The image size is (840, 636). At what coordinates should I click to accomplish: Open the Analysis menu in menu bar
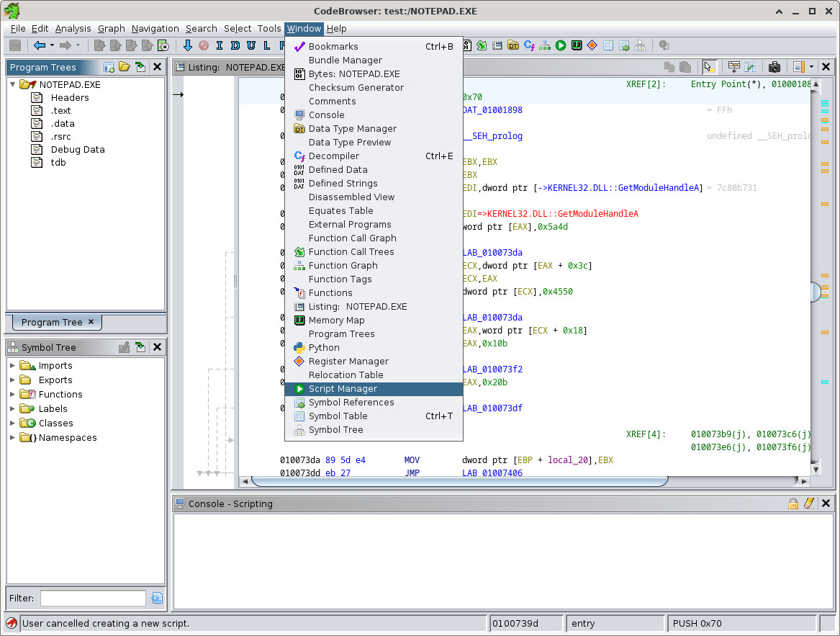tap(73, 28)
